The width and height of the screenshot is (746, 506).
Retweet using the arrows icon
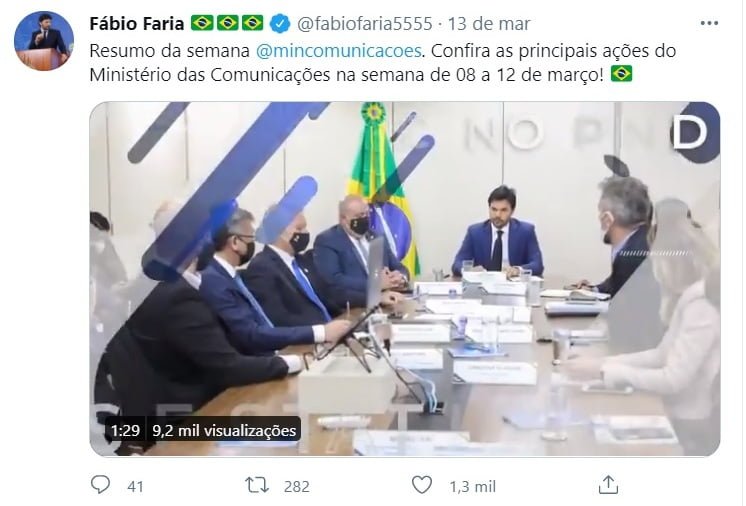[257, 485]
